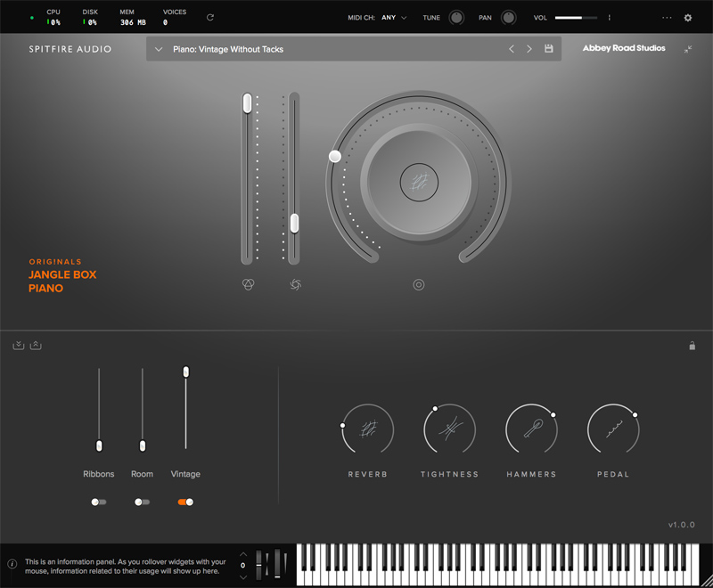Click the target icon beneath the large knob
The image size is (713, 588).
point(416,284)
